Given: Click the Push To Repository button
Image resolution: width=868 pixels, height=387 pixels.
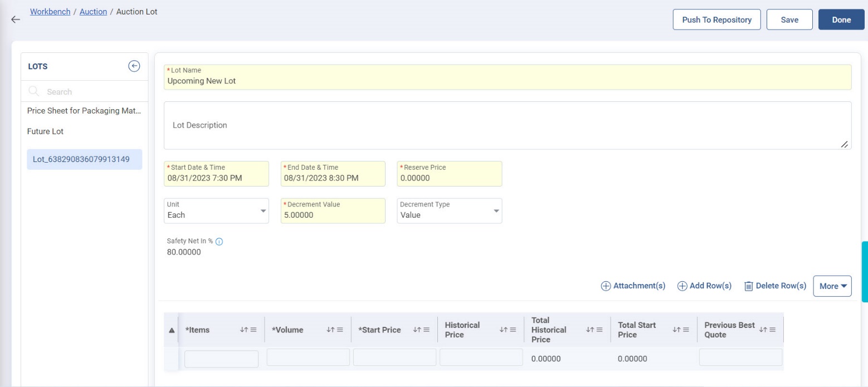Looking at the screenshot, I should point(716,19).
